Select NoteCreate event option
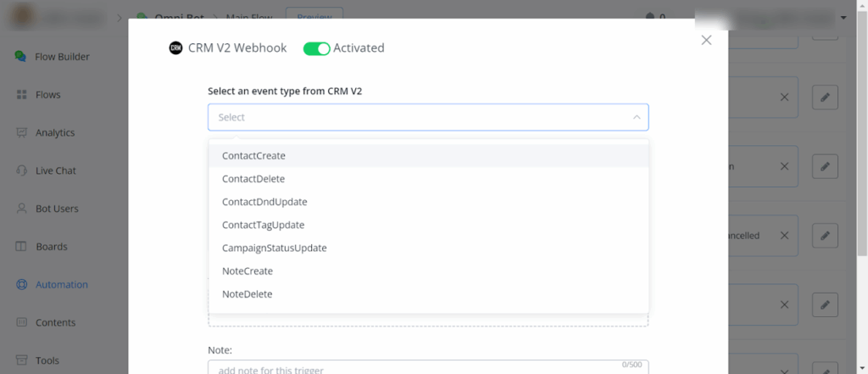Viewport: 868px width, 374px height. coord(248,271)
